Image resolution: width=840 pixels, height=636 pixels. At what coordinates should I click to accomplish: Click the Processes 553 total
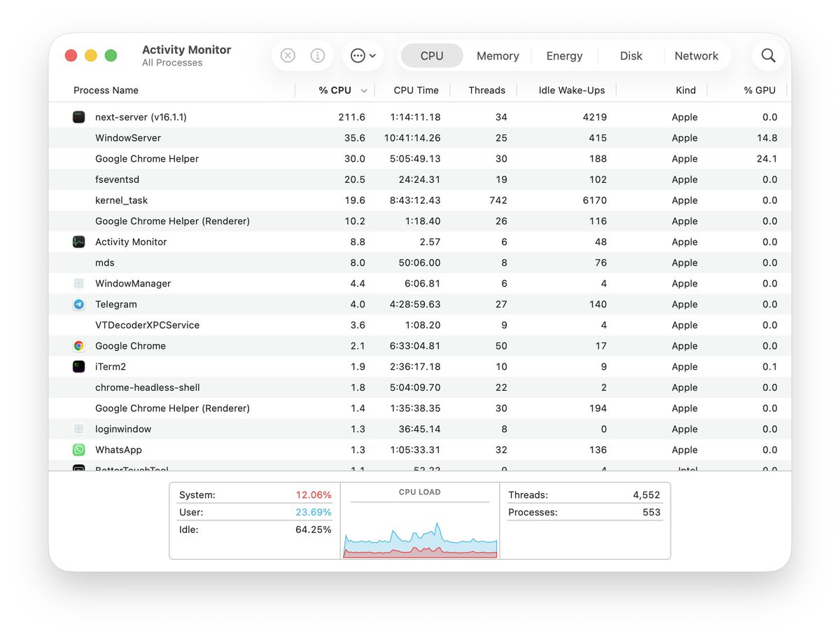click(584, 512)
